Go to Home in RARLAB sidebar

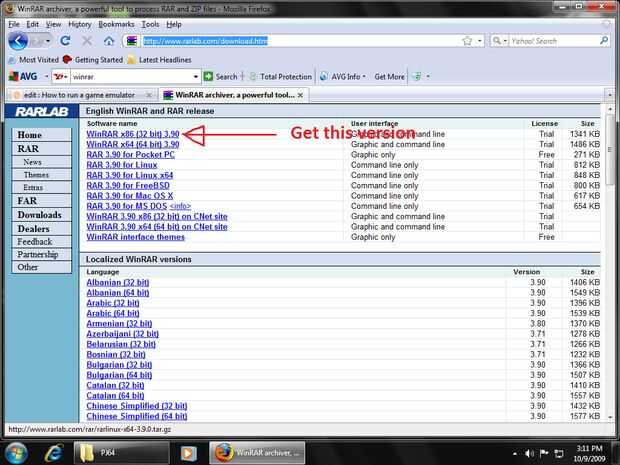(42, 135)
